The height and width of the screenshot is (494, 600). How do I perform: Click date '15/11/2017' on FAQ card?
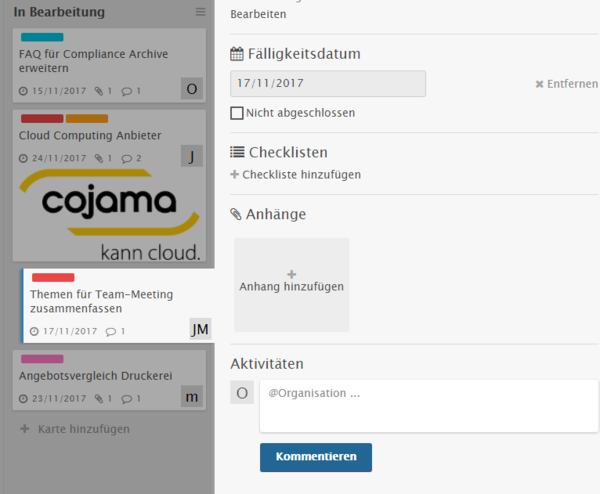pyautogui.click(x=59, y=91)
